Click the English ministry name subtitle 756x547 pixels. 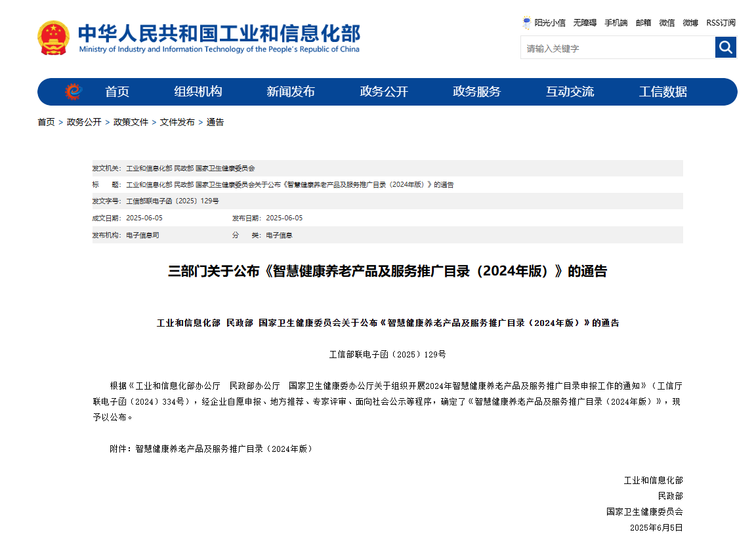click(x=219, y=49)
